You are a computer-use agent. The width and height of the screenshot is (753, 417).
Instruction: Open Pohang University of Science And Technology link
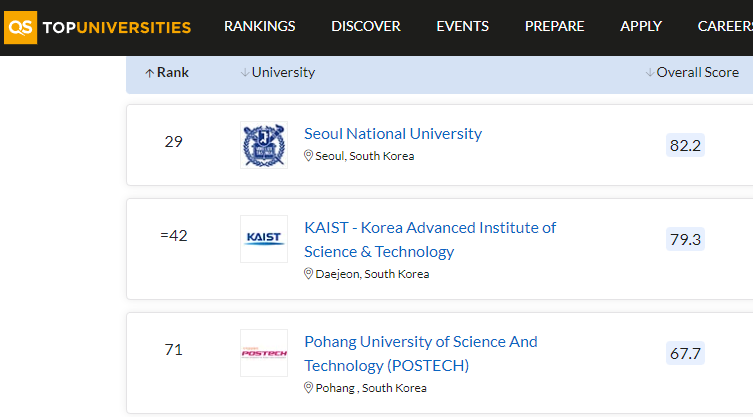tap(421, 353)
